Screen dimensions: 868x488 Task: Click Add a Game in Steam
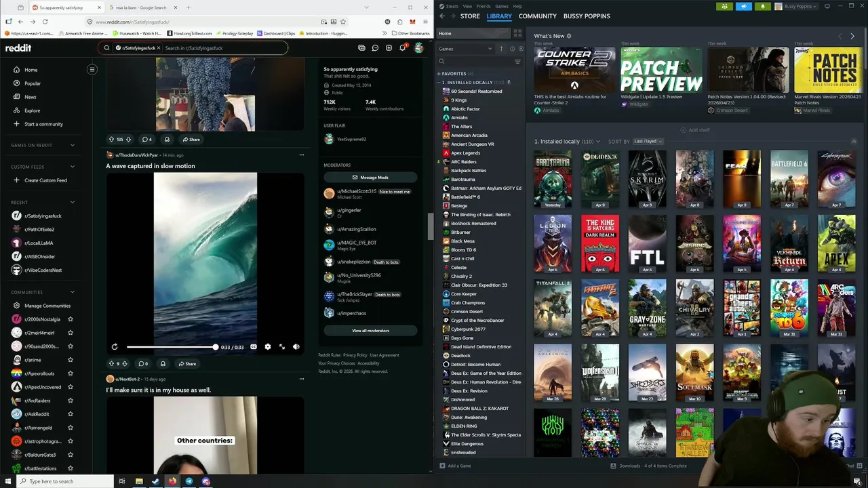[x=455, y=466]
